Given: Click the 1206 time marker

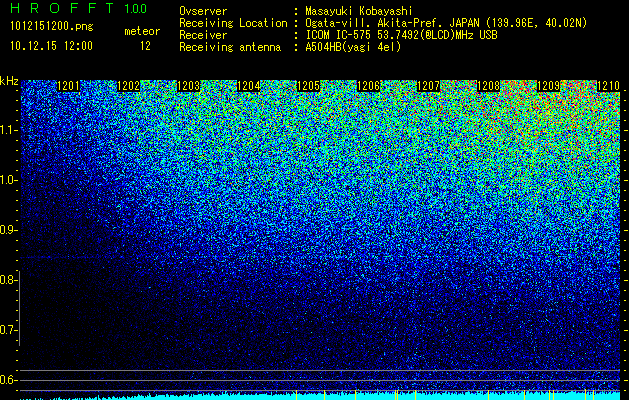Looking at the screenshot, I should (369, 86).
